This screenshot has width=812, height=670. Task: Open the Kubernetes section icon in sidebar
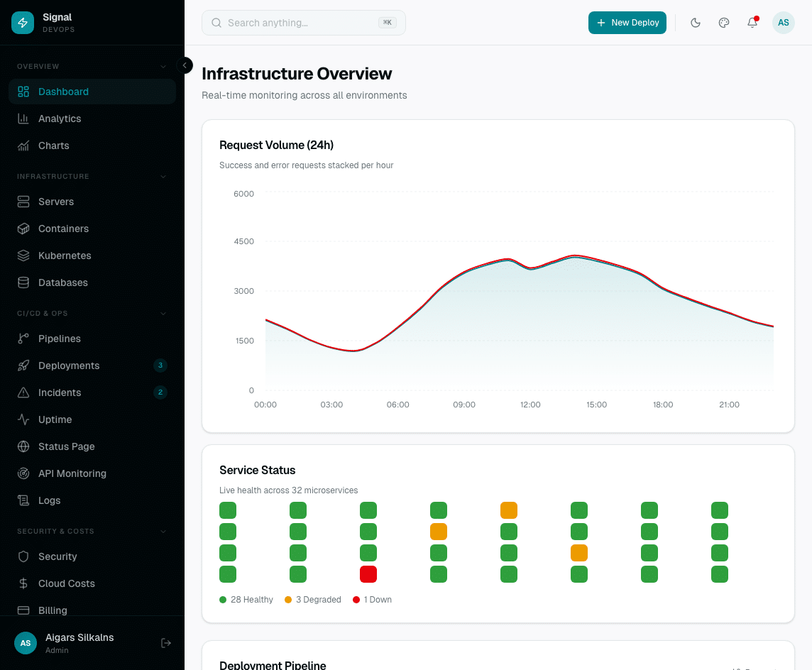tap(23, 256)
